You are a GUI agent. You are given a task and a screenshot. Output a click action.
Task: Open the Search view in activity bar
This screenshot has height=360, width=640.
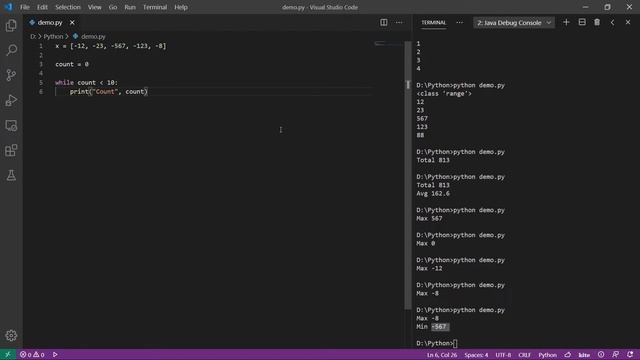(x=11, y=50)
